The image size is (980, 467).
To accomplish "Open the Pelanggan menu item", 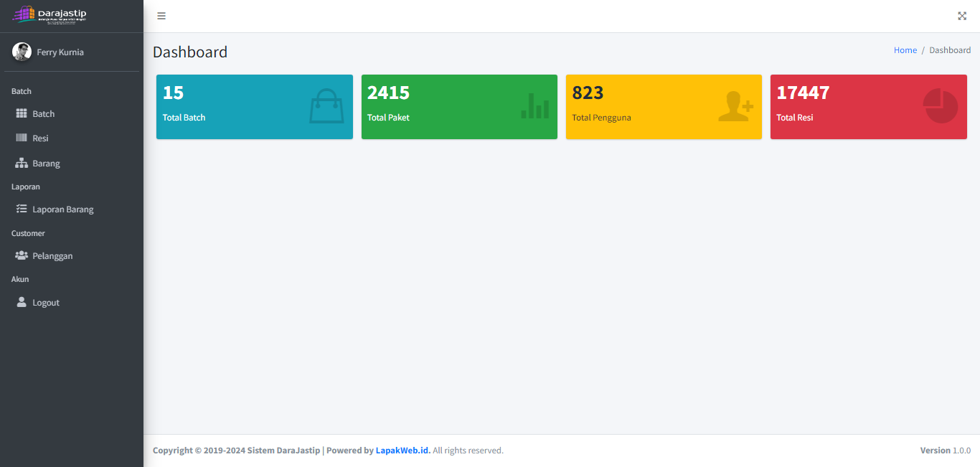I will [52, 256].
